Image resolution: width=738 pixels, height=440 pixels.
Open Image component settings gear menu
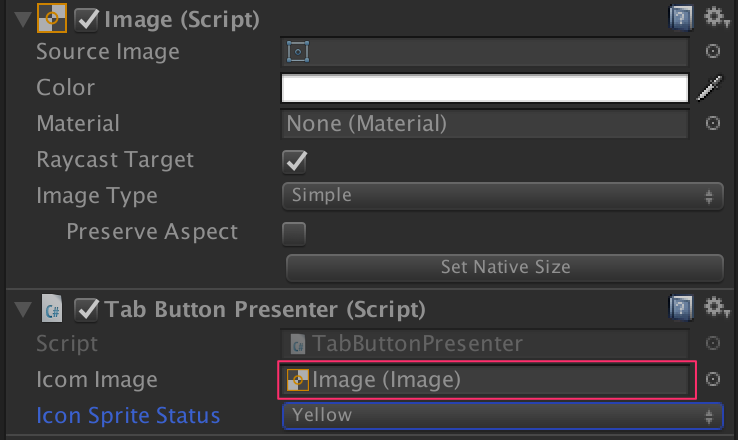point(714,17)
